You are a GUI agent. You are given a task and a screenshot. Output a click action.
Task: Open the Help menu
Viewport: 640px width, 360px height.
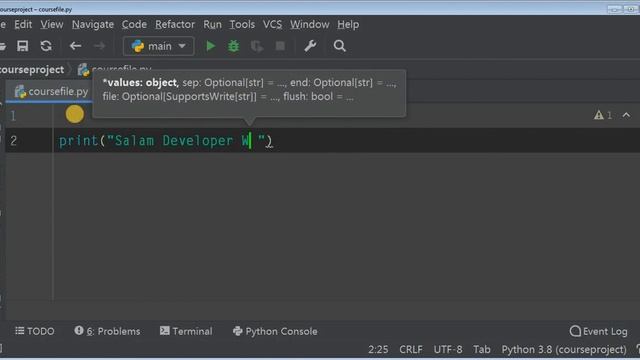(348, 24)
